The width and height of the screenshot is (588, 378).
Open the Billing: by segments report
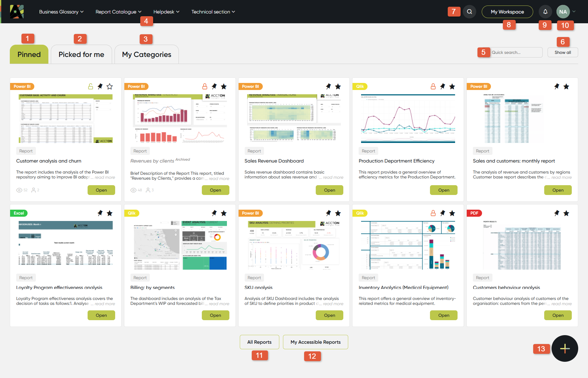(x=215, y=315)
